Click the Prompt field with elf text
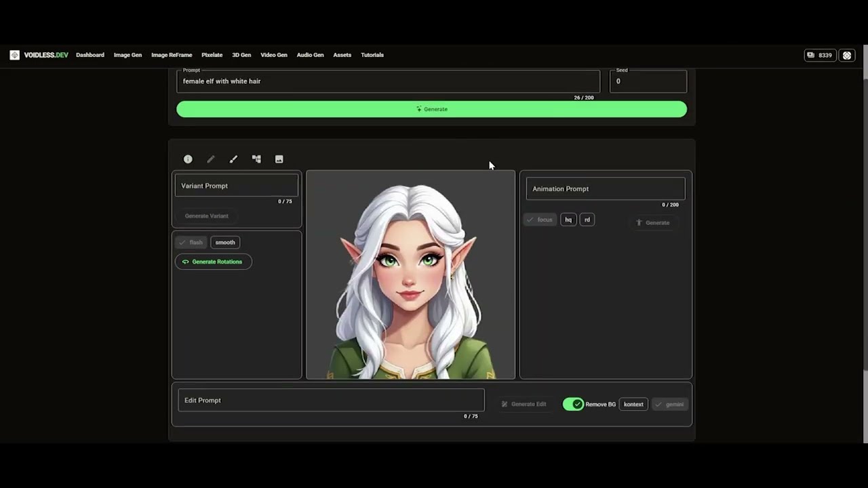 click(388, 81)
